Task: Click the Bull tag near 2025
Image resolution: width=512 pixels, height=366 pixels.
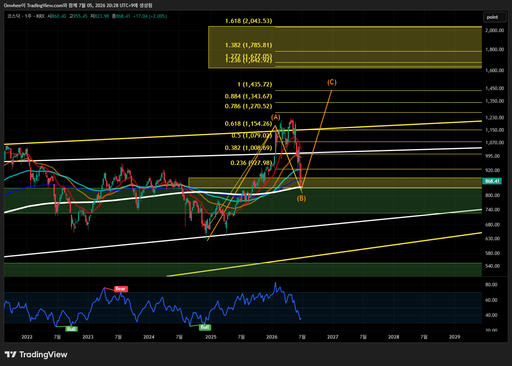Action: (x=205, y=327)
